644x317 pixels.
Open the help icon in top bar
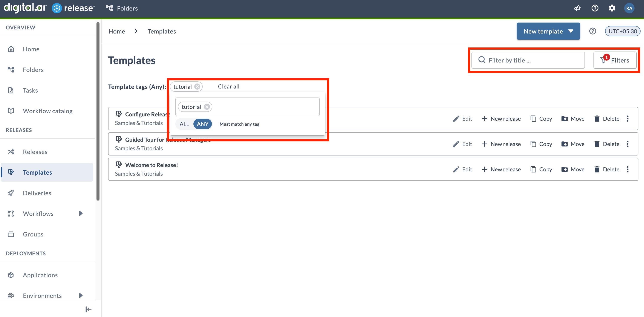(x=595, y=8)
